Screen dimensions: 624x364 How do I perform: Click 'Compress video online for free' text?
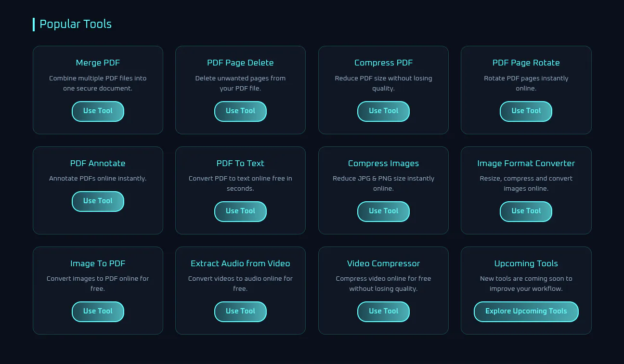pyautogui.click(x=383, y=284)
